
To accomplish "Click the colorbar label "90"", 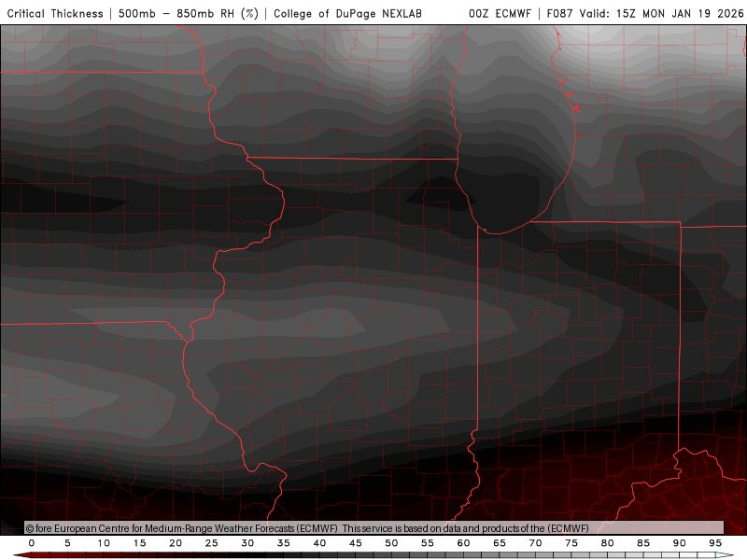I will pyautogui.click(x=680, y=543).
